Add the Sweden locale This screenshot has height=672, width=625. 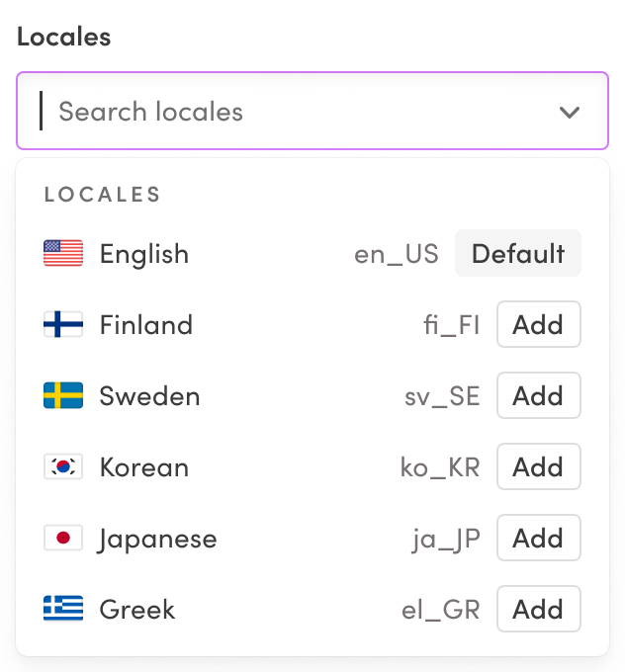click(x=538, y=396)
